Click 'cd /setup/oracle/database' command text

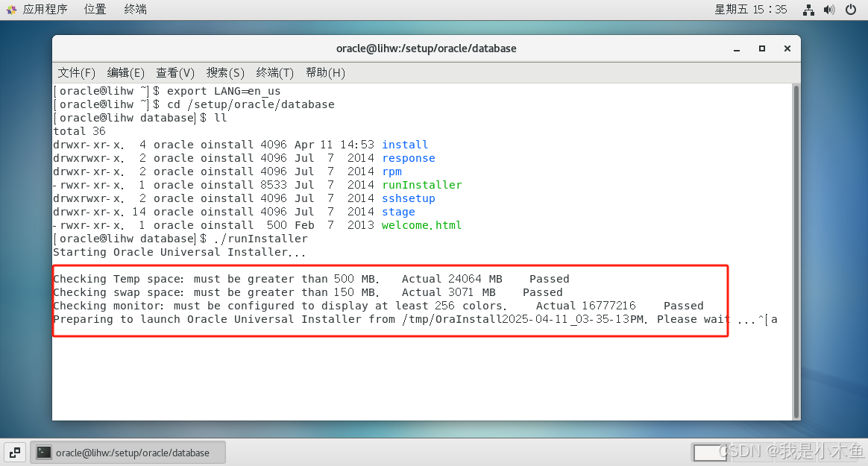(251, 104)
